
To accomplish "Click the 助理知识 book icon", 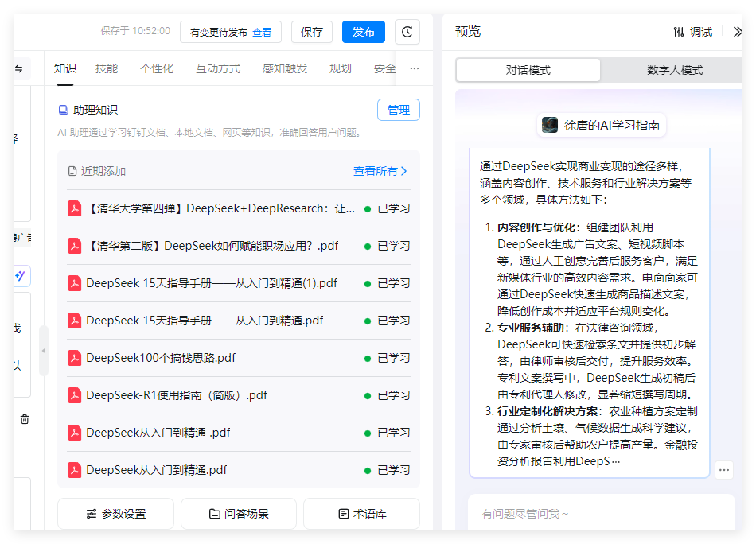I will coord(63,110).
